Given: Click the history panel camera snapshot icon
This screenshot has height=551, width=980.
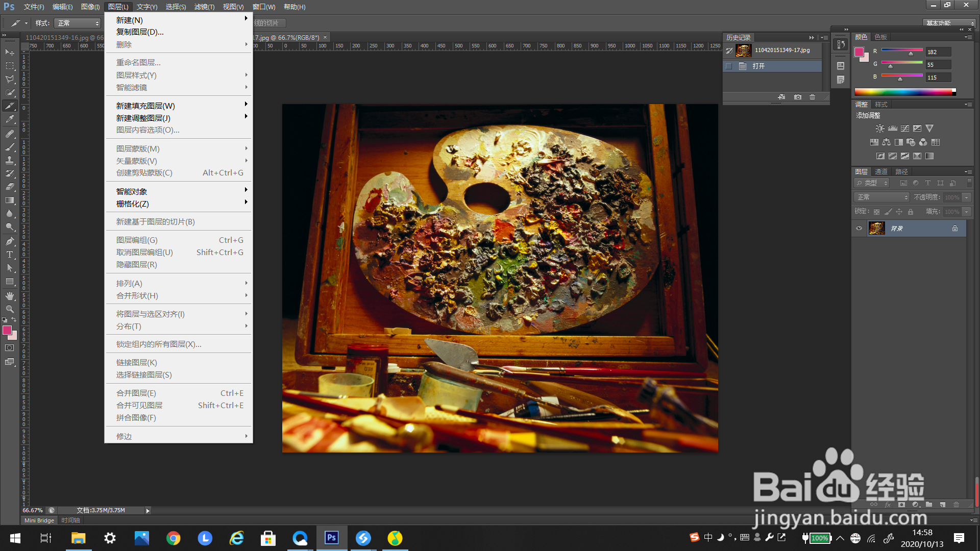Looking at the screenshot, I should pyautogui.click(x=798, y=97).
